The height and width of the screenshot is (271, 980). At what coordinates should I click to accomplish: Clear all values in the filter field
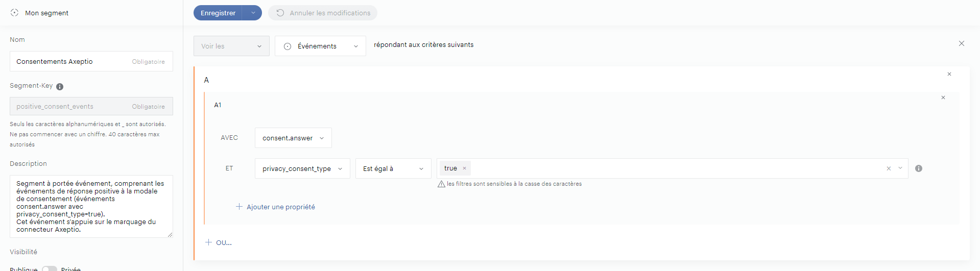click(889, 168)
